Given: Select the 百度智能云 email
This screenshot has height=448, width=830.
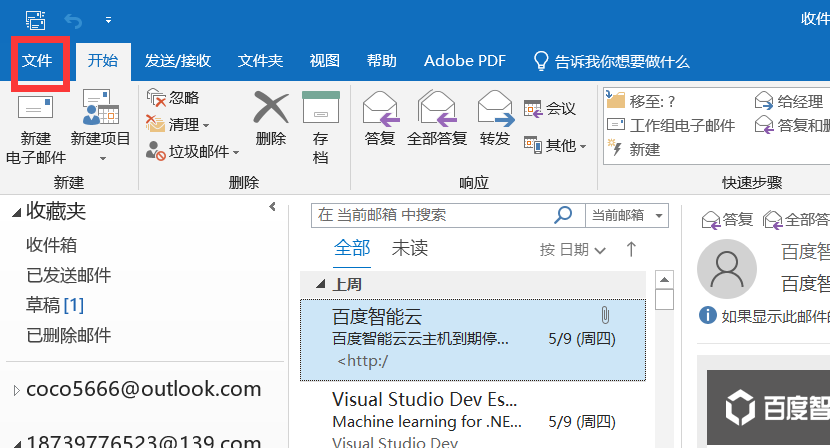Looking at the screenshot, I should 473,339.
